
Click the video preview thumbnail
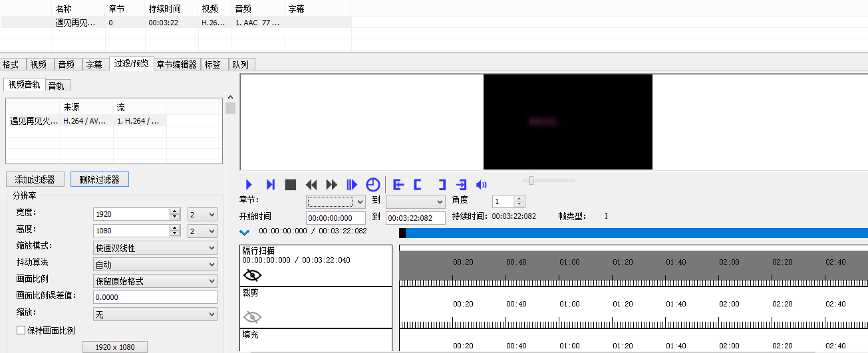(568, 122)
